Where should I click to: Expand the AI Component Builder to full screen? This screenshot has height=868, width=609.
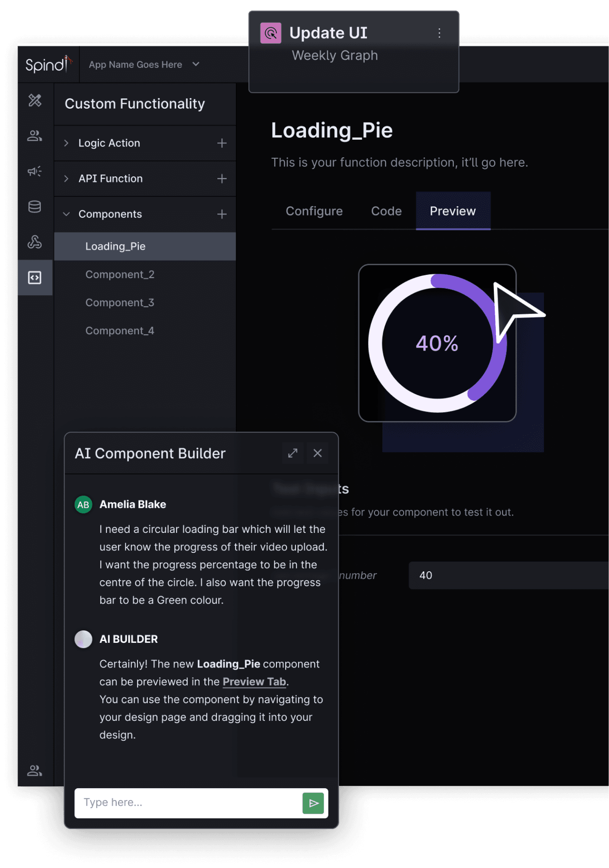pyautogui.click(x=293, y=453)
